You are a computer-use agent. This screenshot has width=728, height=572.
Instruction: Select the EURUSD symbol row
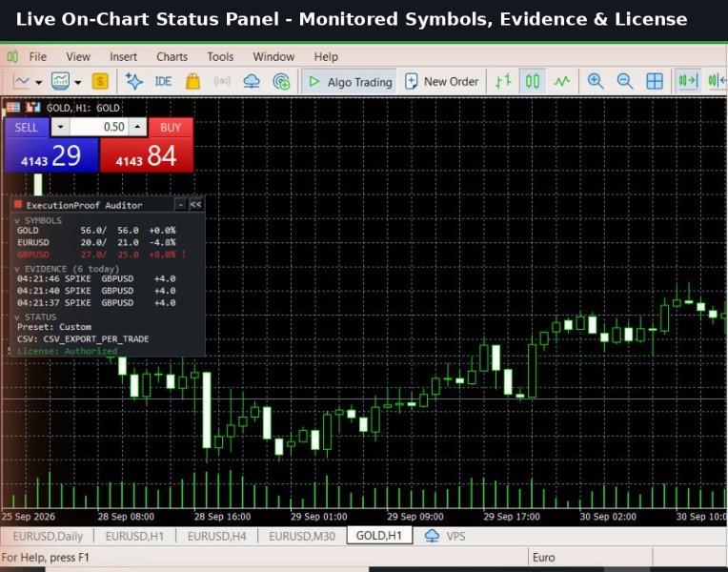(96, 242)
